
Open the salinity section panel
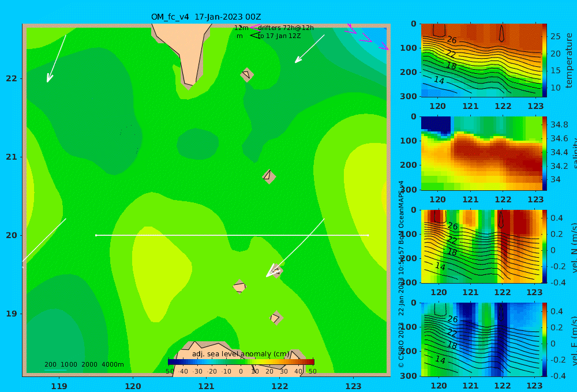pyautogui.click(x=481, y=153)
